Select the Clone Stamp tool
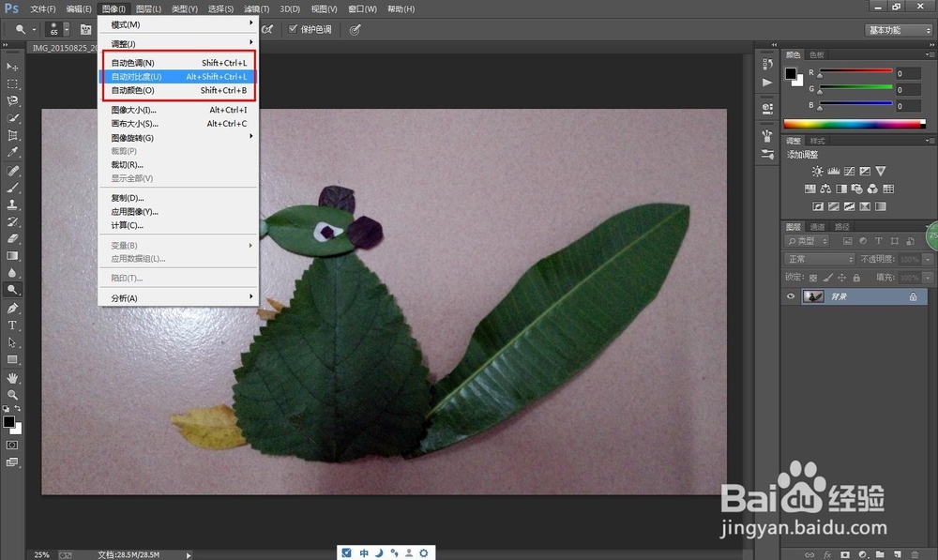Viewport: 938px width, 560px height. click(x=12, y=204)
